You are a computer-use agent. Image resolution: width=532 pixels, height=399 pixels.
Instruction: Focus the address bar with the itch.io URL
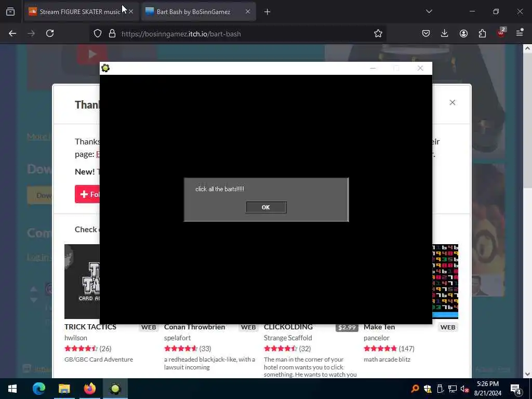(237, 34)
